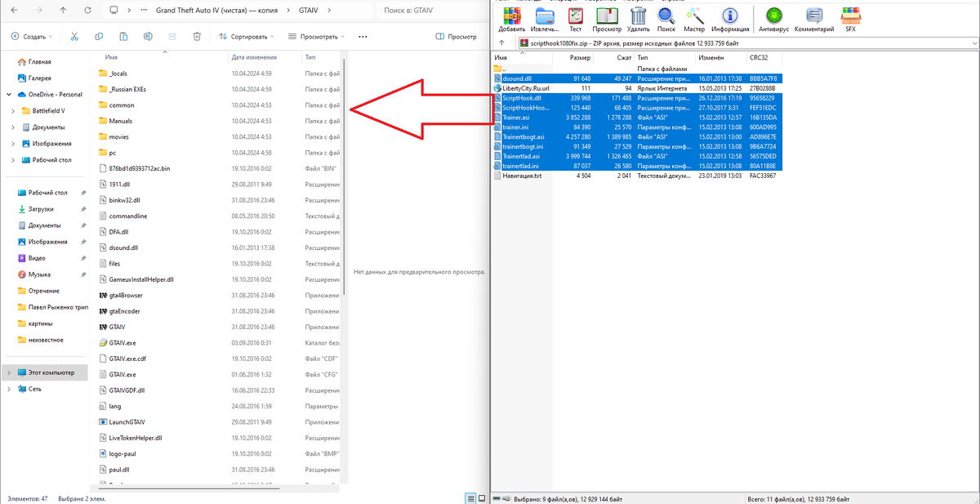
Task: Sort Explorer by Дата изменения column
Action: (x=254, y=58)
